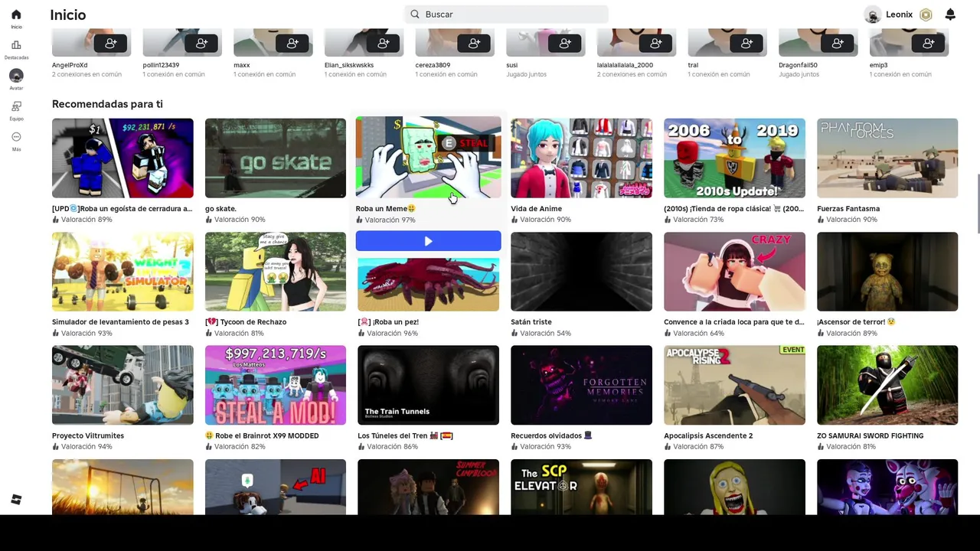Screen dimensions: 980x551
Task: Open the Proyecto Viltrumites thumbnail
Action: (122, 385)
